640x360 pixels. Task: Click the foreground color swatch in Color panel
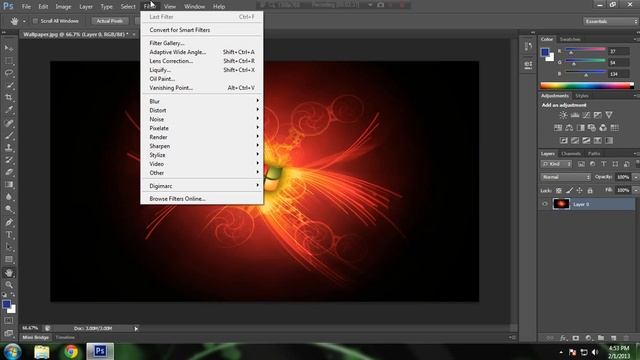545,52
